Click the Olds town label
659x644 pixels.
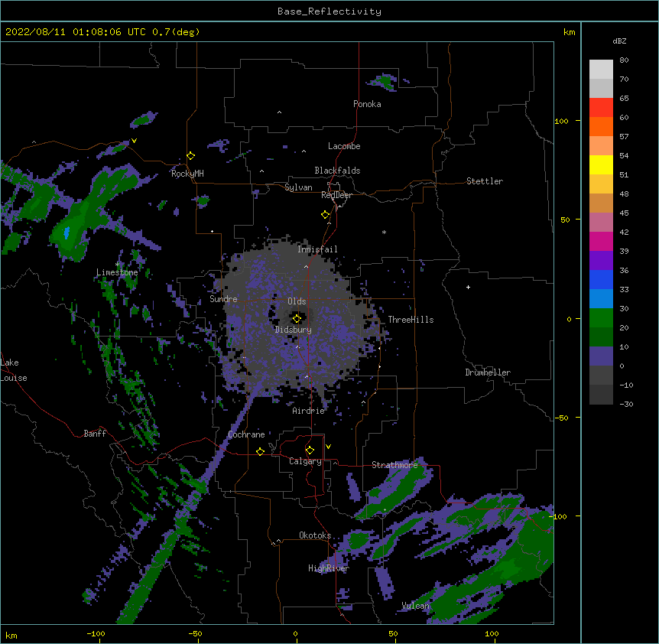tap(297, 301)
